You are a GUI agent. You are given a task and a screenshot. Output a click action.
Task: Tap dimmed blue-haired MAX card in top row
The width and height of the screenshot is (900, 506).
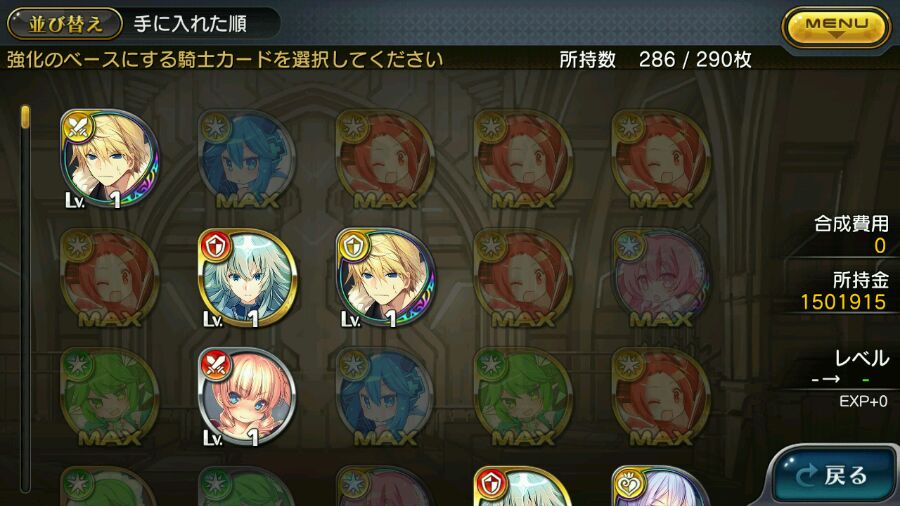pos(247,159)
